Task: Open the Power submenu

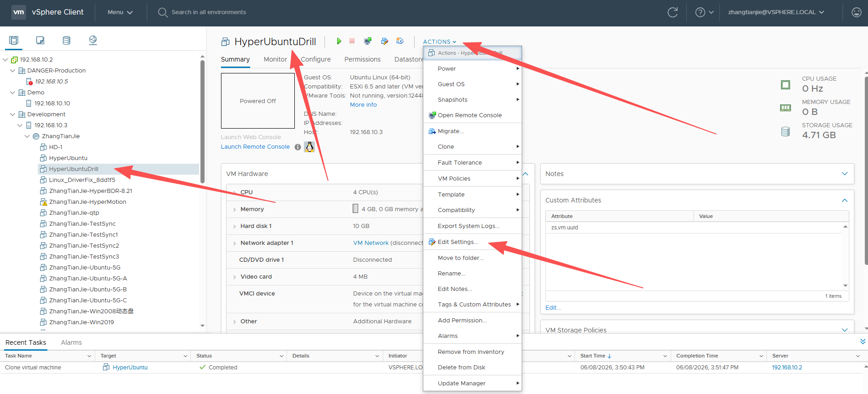Action: [x=473, y=68]
